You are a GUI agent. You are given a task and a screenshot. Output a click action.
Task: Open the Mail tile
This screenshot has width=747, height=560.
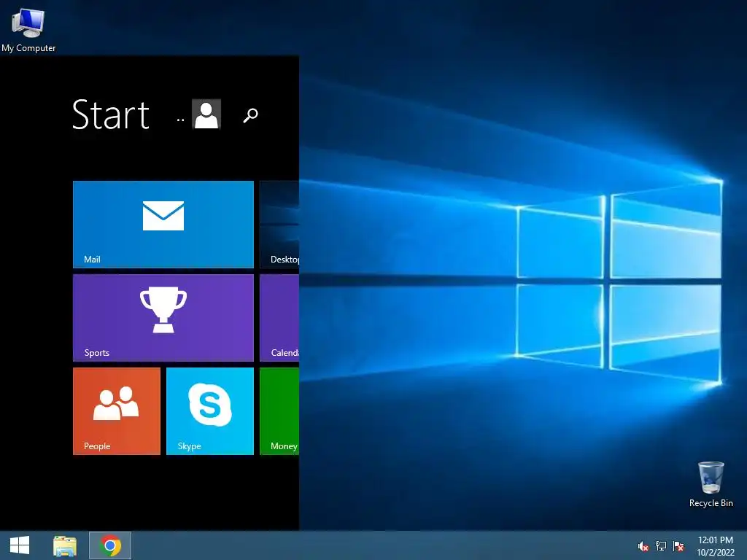pos(163,225)
